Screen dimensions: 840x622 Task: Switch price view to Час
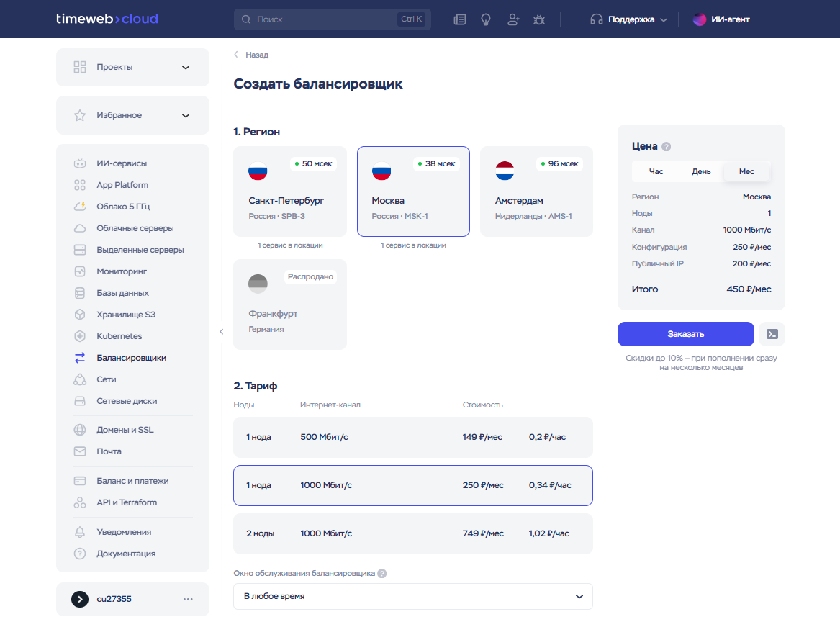click(x=656, y=171)
